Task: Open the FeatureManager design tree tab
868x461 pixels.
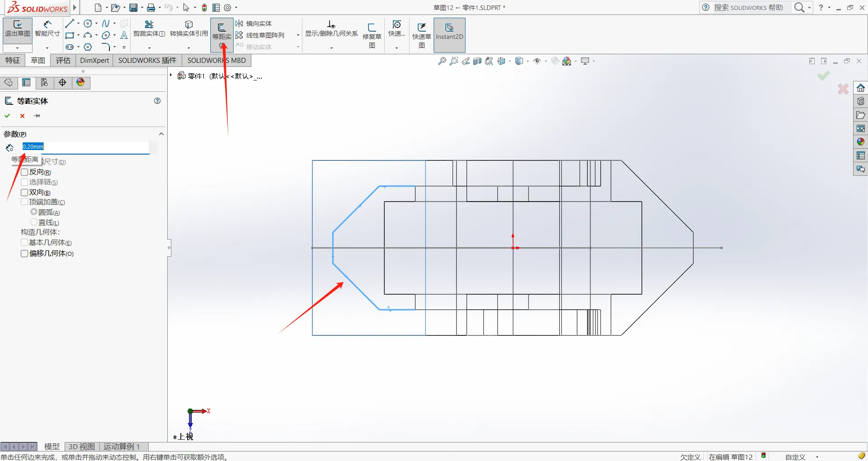Action: pos(8,82)
